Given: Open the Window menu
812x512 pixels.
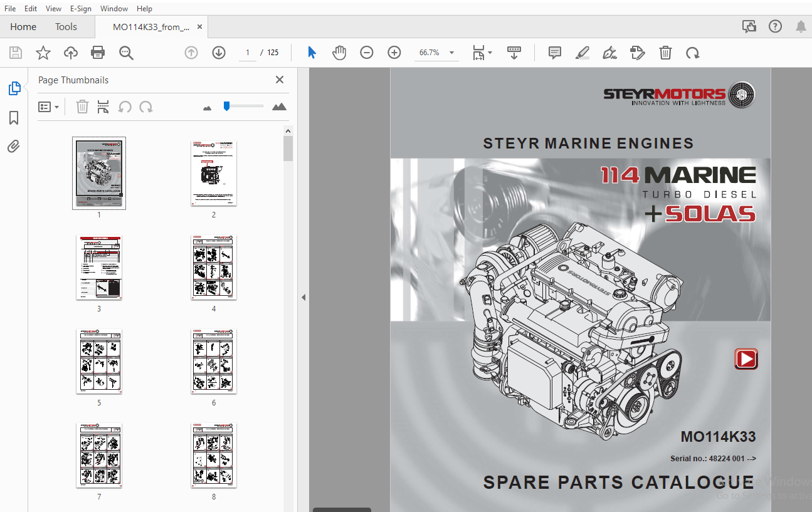Looking at the screenshot, I should click(114, 8).
